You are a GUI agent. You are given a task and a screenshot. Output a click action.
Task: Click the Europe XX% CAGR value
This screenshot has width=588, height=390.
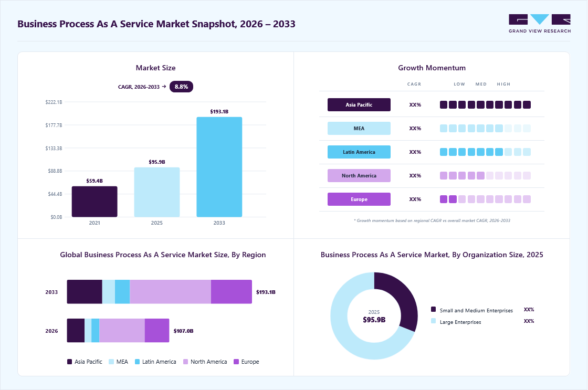pyautogui.click(x=415, y=199)
